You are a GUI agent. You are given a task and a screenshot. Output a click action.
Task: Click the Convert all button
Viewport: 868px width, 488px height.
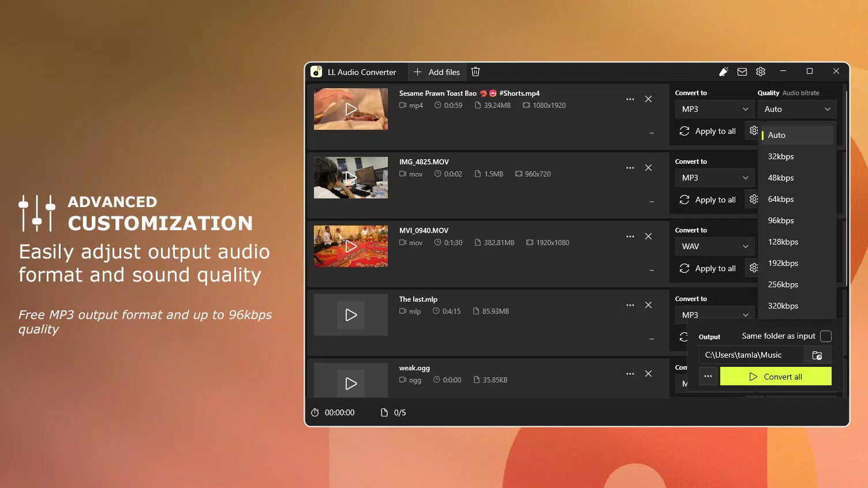[776, 376]
